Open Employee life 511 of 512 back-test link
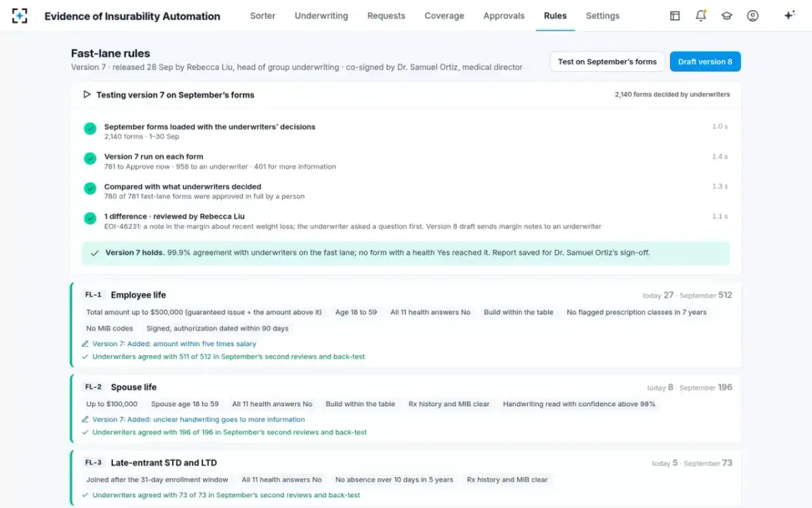The width and height of the screenshot is (812, 508). pos(229,357)
